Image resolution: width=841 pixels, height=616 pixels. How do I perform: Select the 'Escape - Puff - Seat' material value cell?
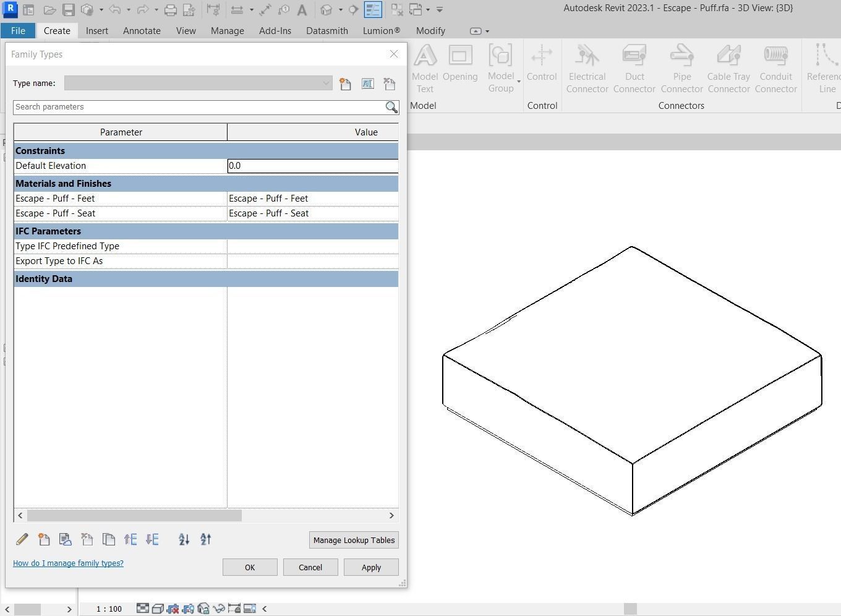click(x=313, y=213)
